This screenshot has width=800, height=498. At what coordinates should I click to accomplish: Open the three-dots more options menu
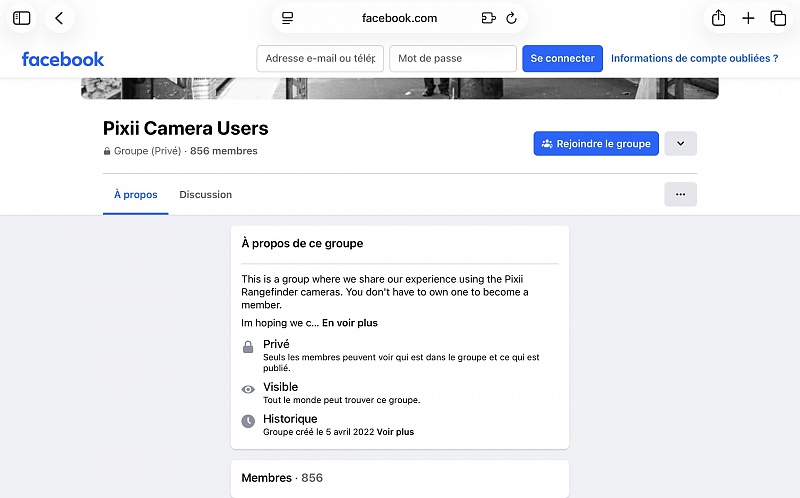tap(680, 195)
